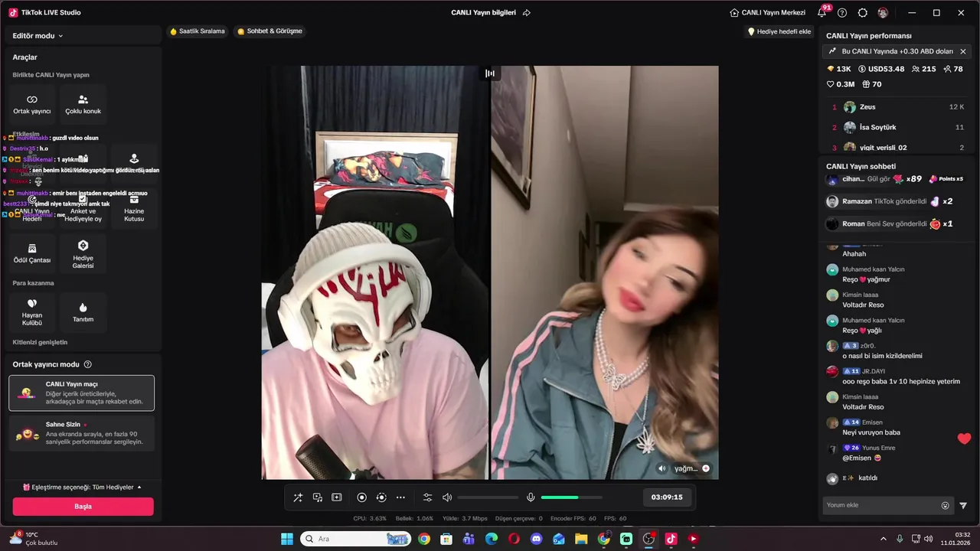Viewport: 980px width, 551px height.
Task: Open the three-dots more options menu
Action: 400,497
